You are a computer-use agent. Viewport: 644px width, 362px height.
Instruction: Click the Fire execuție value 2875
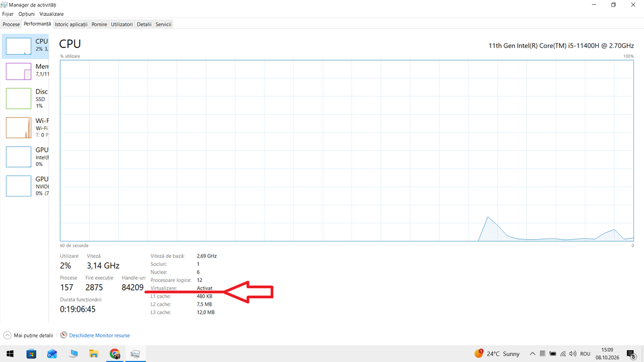tap(94, 287)
